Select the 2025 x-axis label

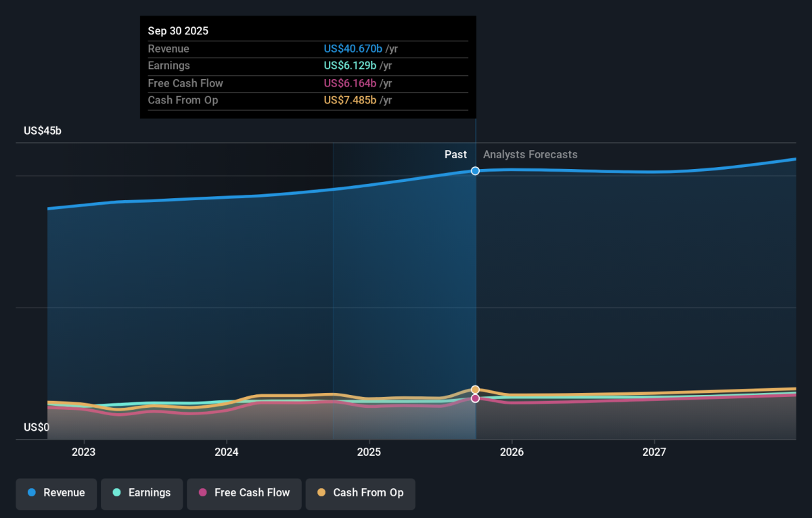click(369, 451)
